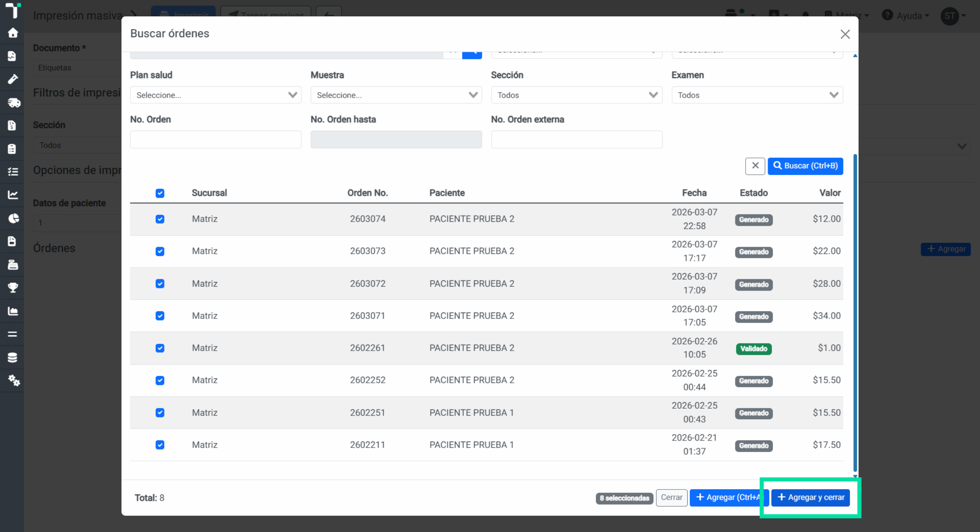Open the trophy sidebar icon
The width and height of the screenshot is (980, 532).
pos(13,288)
